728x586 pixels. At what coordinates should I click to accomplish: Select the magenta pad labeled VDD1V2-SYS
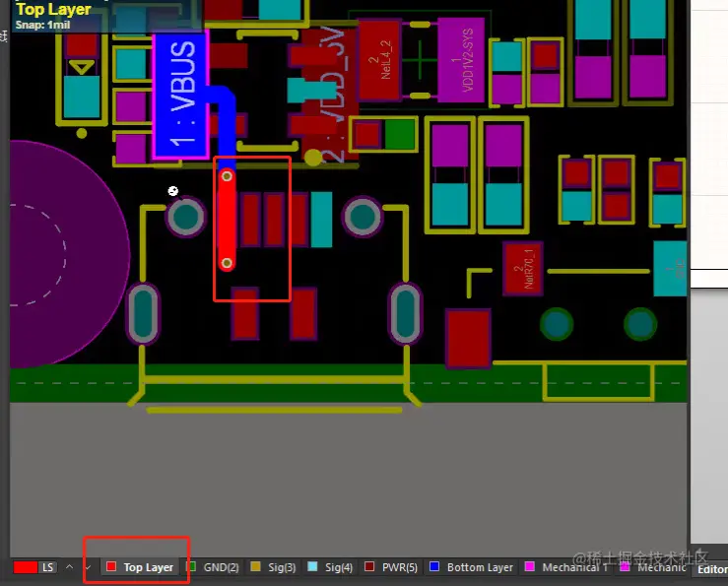[x=461, y=59]
